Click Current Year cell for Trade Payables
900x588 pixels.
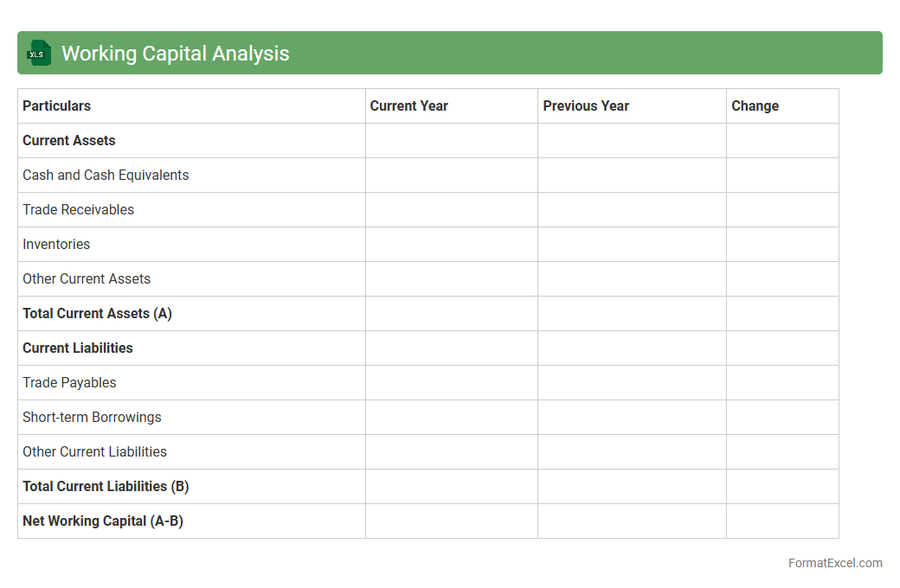pos(451,383)
